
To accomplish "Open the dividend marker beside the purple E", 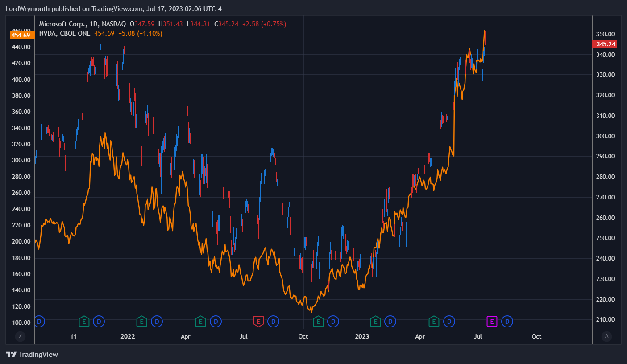I will [x=507, y=321].
